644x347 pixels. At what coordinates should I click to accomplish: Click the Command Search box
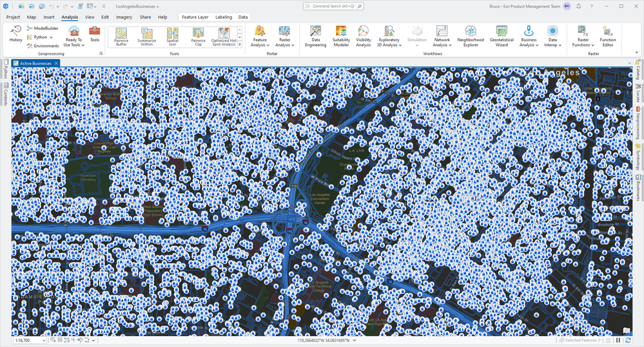coord(333,6)
